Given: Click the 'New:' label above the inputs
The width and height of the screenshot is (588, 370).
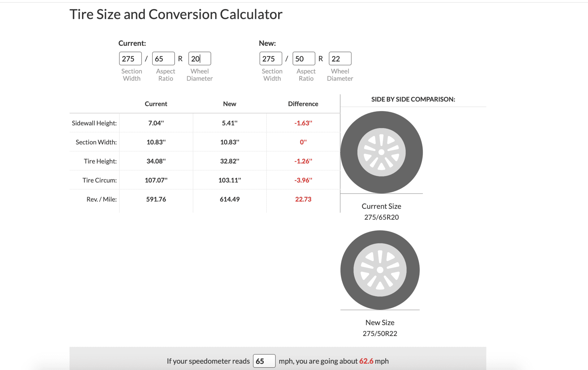Looking at the screenshot, I should 267,43.
